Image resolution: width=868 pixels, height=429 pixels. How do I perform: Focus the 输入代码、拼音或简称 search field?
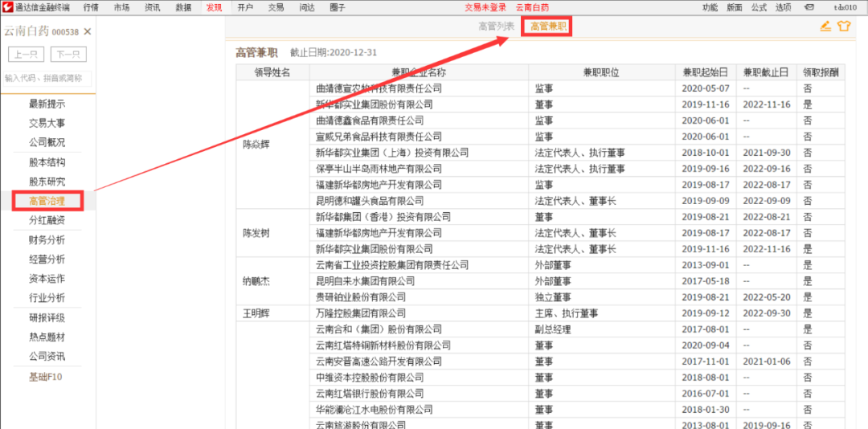[47, 79]
